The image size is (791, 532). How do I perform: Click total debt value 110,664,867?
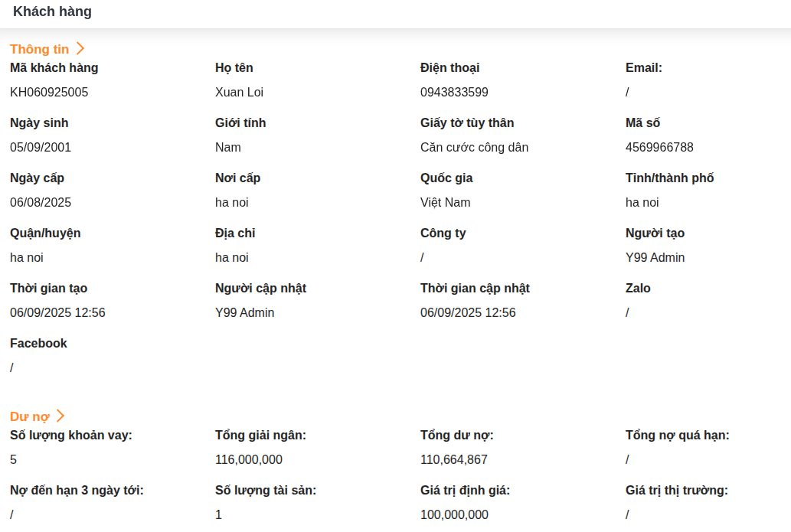pos(454,460)
